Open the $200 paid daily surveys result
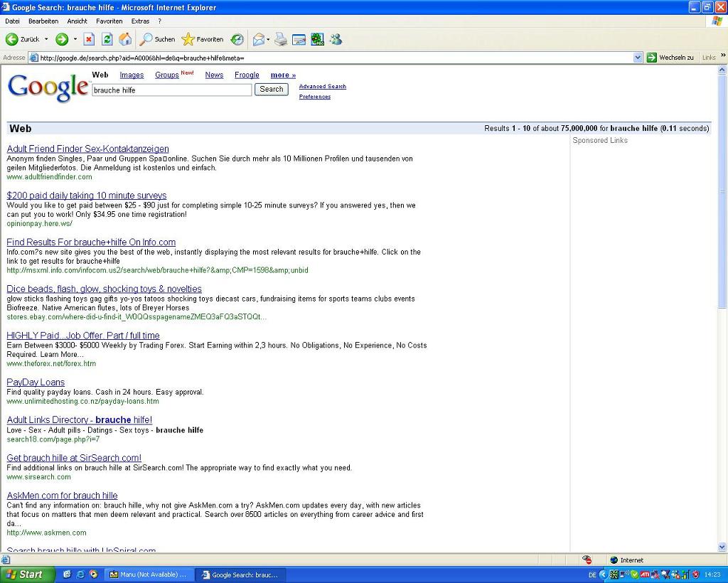728x583 pixels. point(86,196)
